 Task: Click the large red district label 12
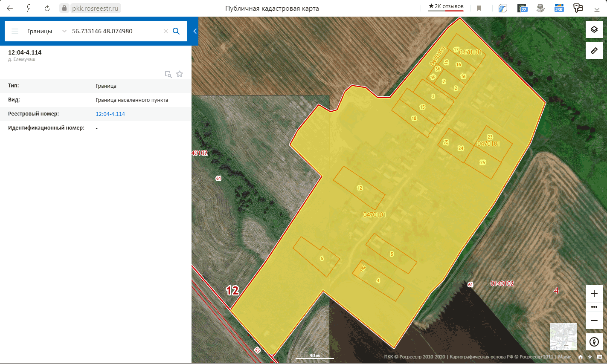click(232, 291)
